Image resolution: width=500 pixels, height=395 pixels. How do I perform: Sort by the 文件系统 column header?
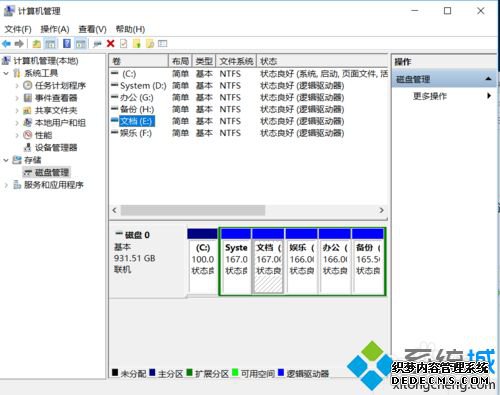tap(236, 61)
